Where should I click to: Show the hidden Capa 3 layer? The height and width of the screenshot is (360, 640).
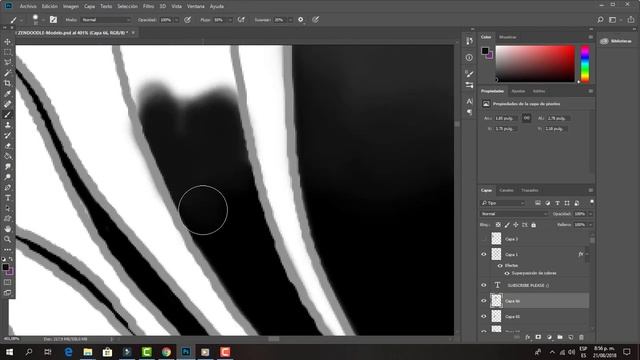484,239
